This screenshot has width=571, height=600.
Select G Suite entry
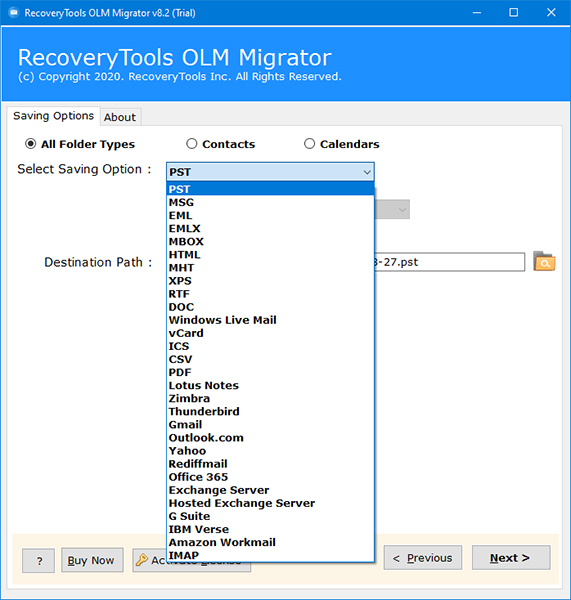[270, 516]
